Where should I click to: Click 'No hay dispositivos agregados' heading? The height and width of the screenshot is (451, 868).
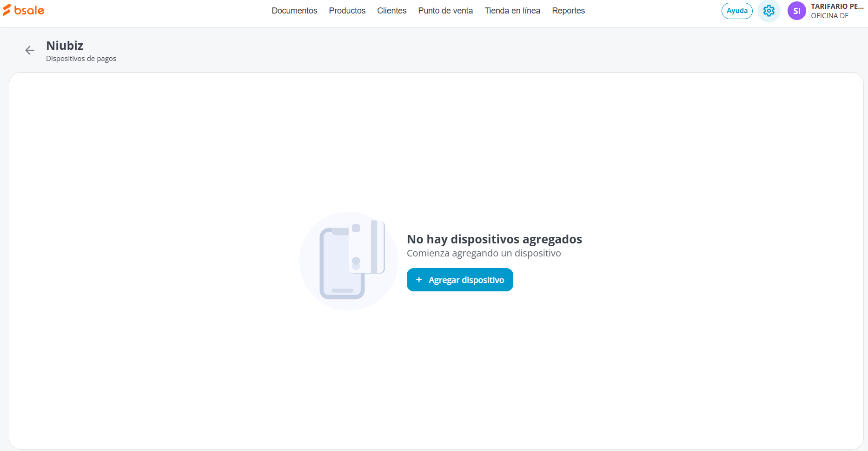[x=494, y=239]
